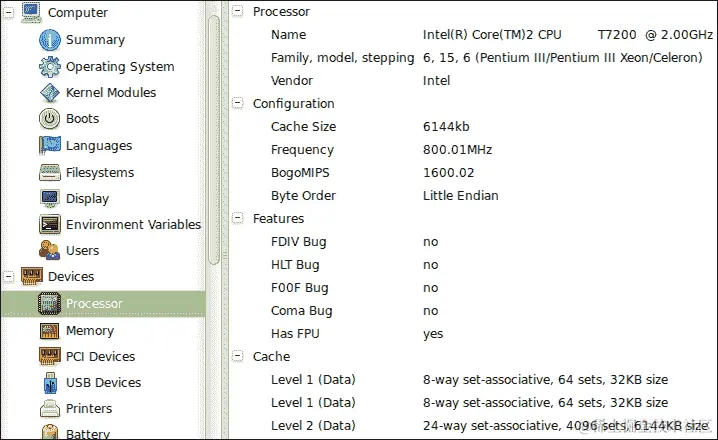Click the F00F Bug row label

(x=299, y=288)
